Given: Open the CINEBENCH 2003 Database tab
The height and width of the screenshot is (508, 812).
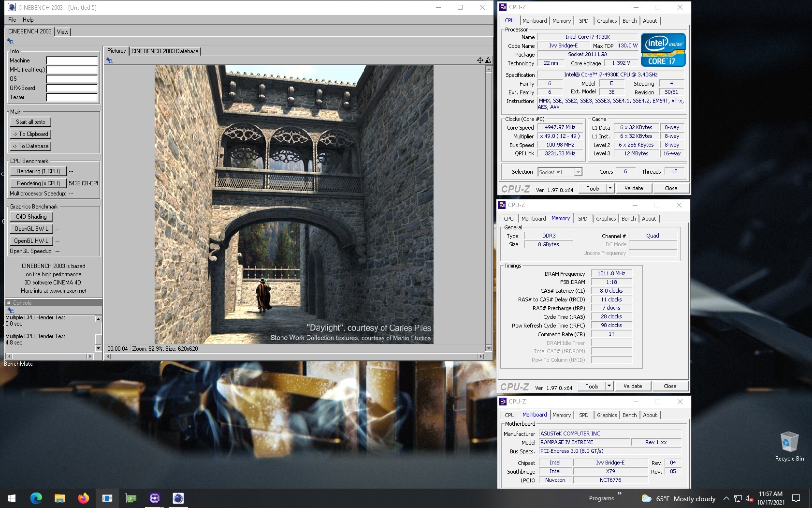Looking at the screenshot, I should (x=165, y=51).
